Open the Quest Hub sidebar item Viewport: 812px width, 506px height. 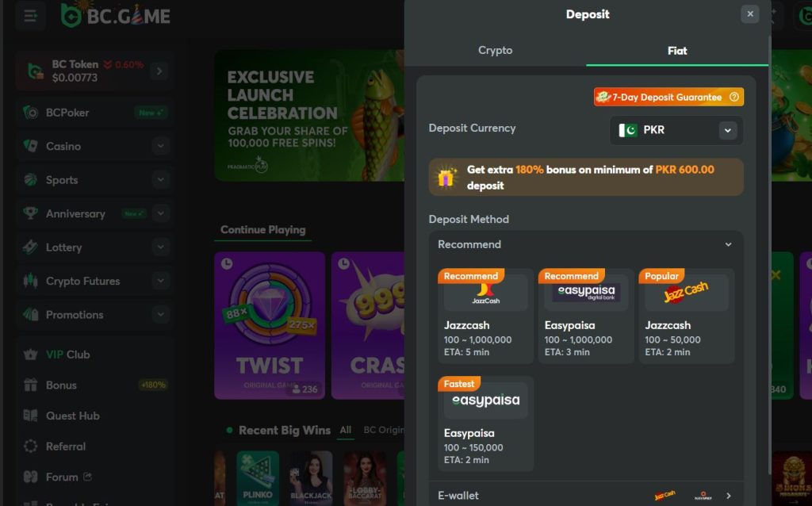coord(71,416)
